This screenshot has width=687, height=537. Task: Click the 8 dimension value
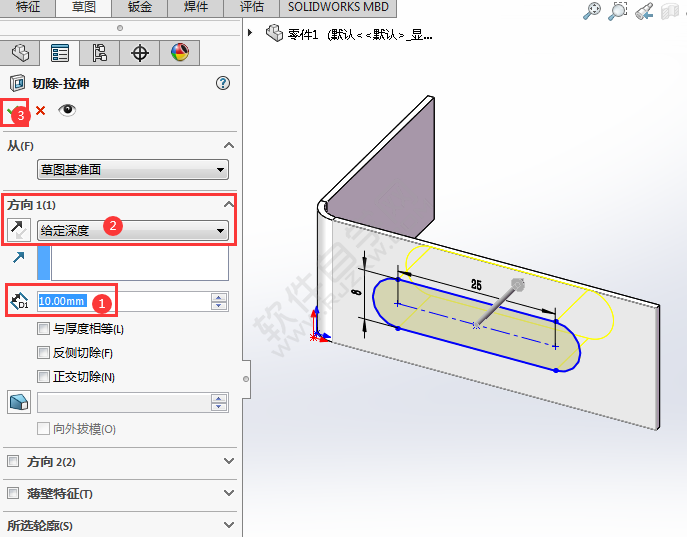click(358, 292)
